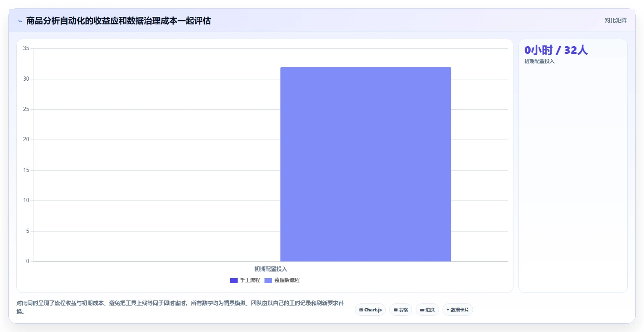
Task: Select the 表格 chip
Action: pos(401,310)
